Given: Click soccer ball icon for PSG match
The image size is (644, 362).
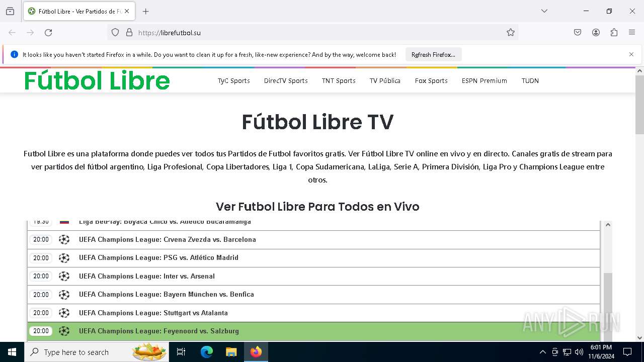Looking at the screenshot, I should 64,258.
